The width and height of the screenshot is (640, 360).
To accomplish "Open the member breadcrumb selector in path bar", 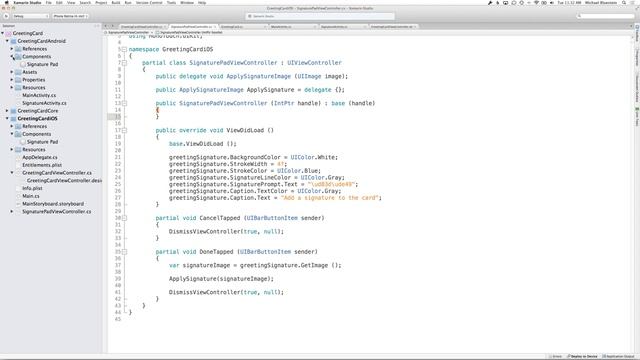I will 189,32.
